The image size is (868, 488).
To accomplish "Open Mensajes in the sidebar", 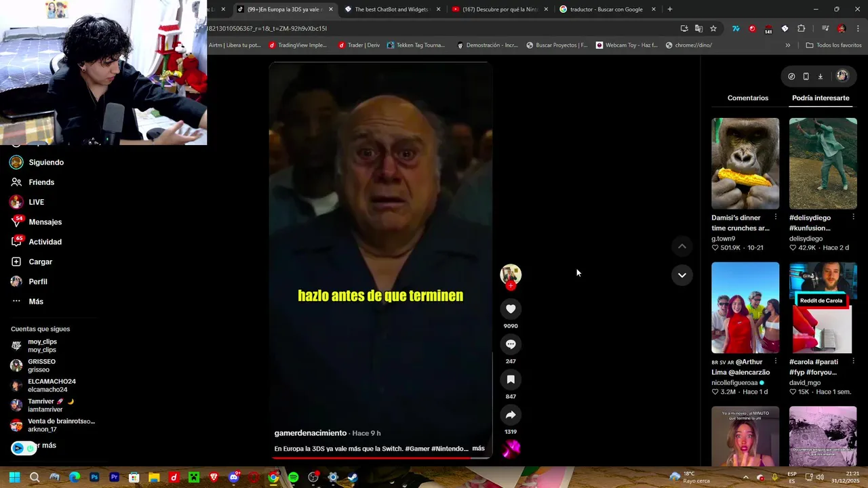I will tap(45, 222).
